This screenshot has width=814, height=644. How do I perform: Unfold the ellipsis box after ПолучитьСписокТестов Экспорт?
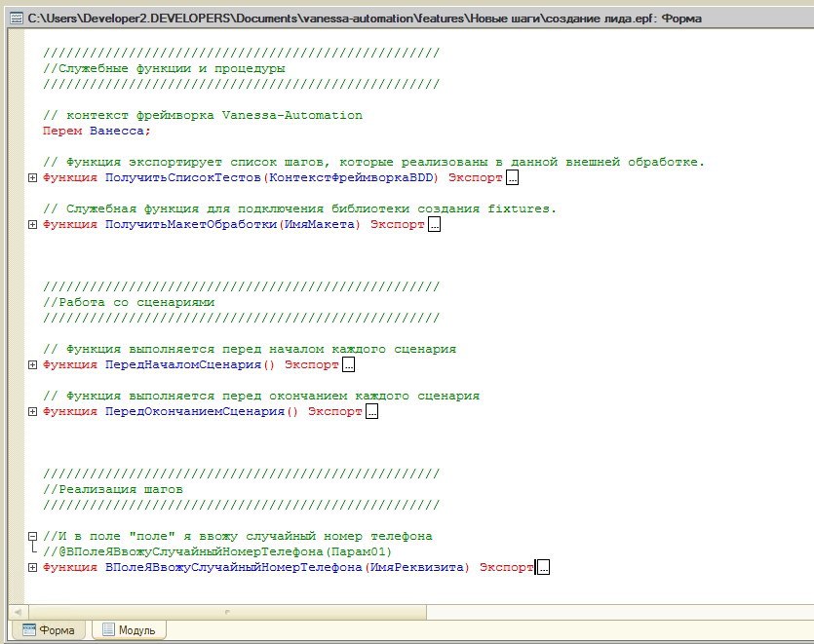(x=513, y=178)
